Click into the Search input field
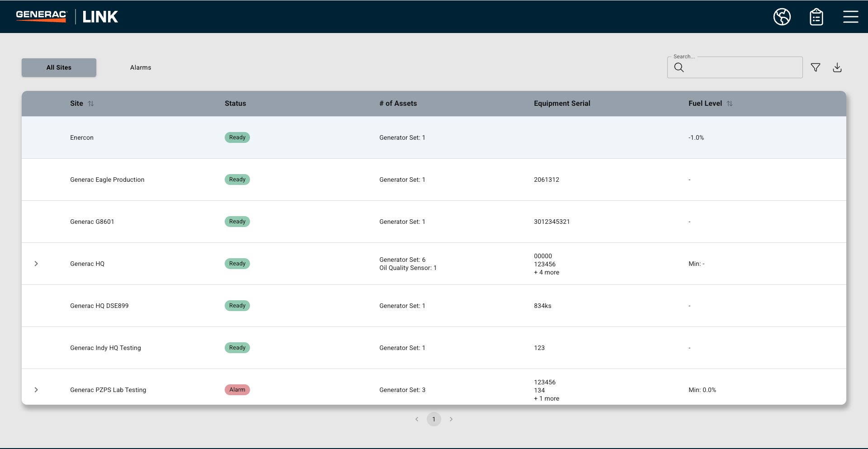This screenshot has width=868, height=449. [x=741, y=68]
